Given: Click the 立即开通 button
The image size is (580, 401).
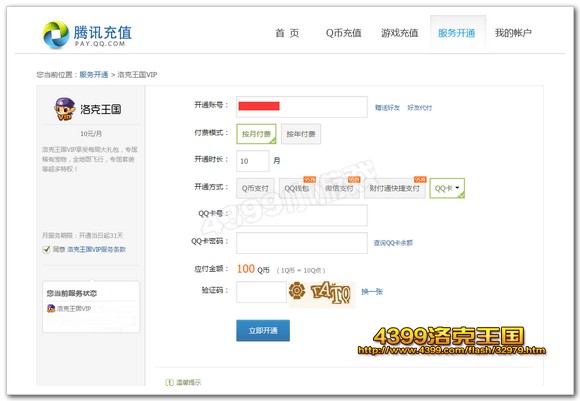Looking at the screenshot, I should click(x=263, y=330).
